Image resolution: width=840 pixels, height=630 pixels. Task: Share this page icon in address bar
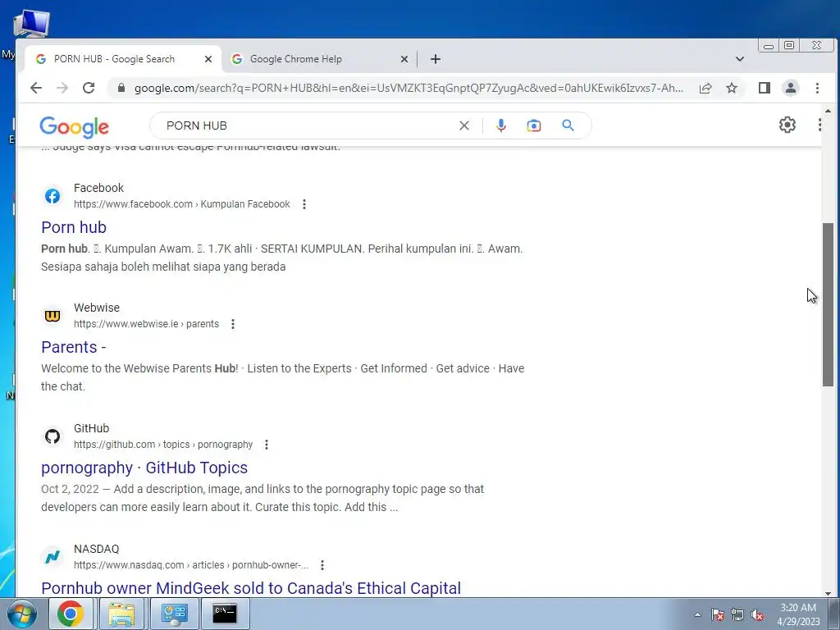tap(705, 88)
